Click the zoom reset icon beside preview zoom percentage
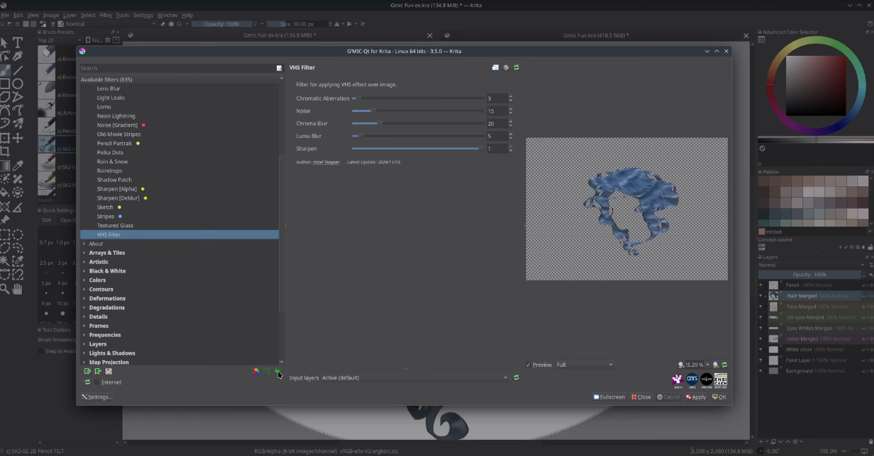This screenshot has width=874, height=456. (x=716, y=365)
